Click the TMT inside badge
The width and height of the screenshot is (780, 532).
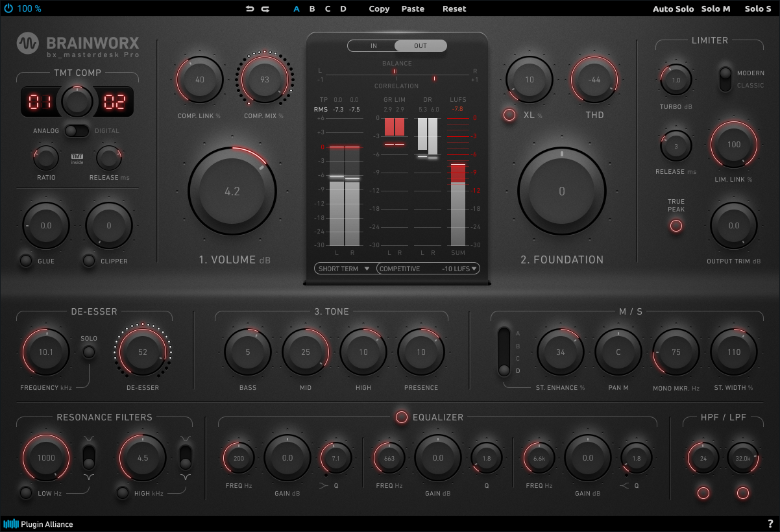(77, 157)
